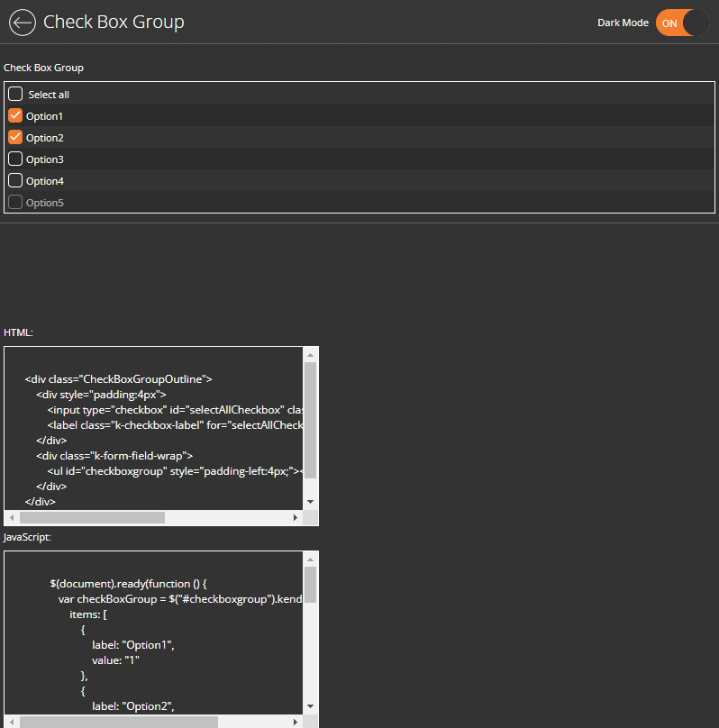Click the Dark Mode label

[x=623, y=23]
